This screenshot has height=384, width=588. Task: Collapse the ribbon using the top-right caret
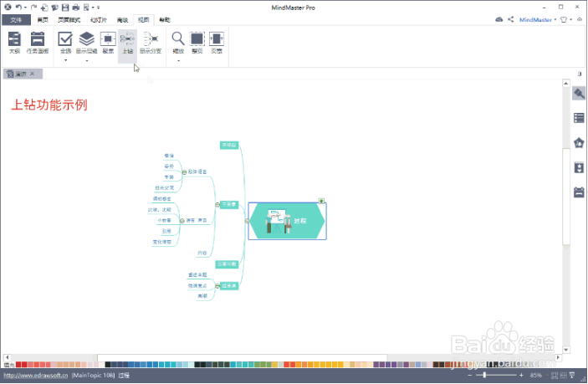pyautogui.click(x=580, y=19)
